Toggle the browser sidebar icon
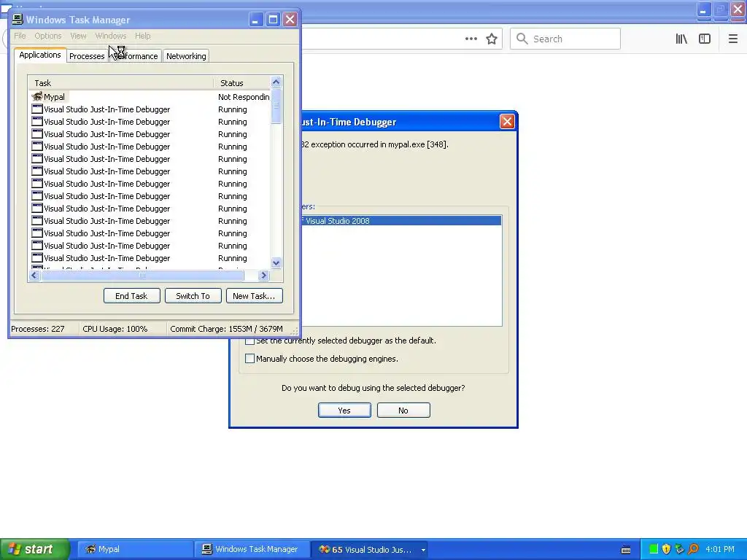Image resolution: width=747 pixels, height=560 pixels. coord(705,39)
